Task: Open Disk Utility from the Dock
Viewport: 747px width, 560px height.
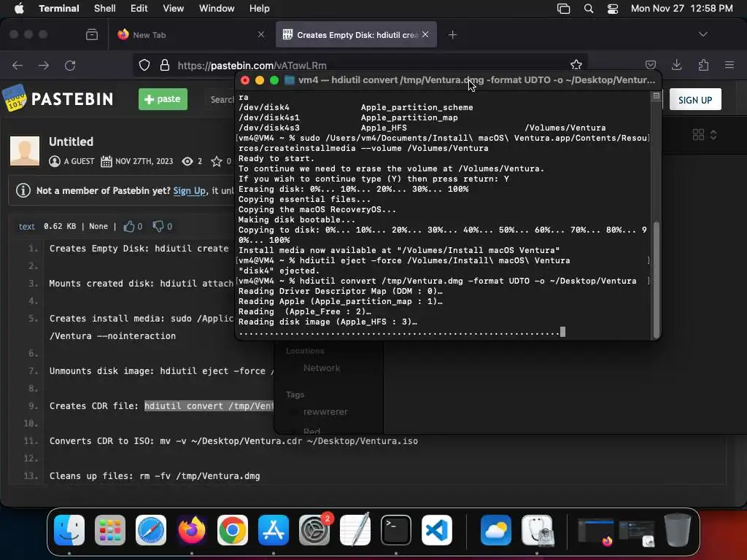Action: [538, 530]
